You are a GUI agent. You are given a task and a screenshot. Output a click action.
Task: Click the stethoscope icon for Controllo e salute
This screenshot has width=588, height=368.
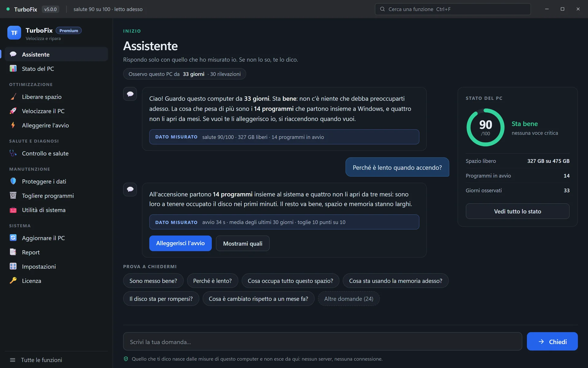point(13,153)
